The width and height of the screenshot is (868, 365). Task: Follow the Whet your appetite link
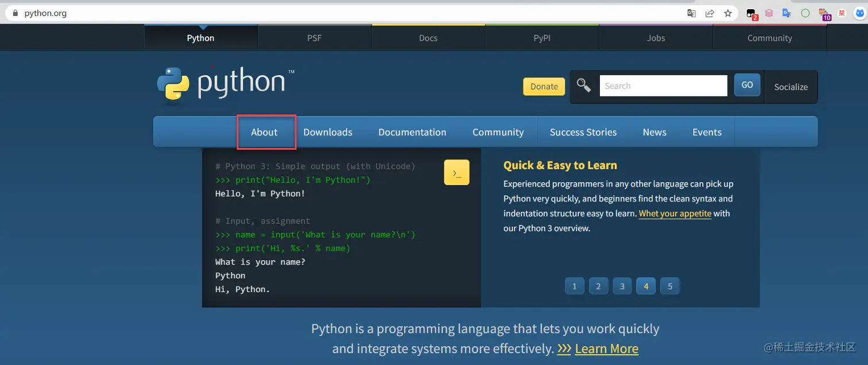(675, 213)
